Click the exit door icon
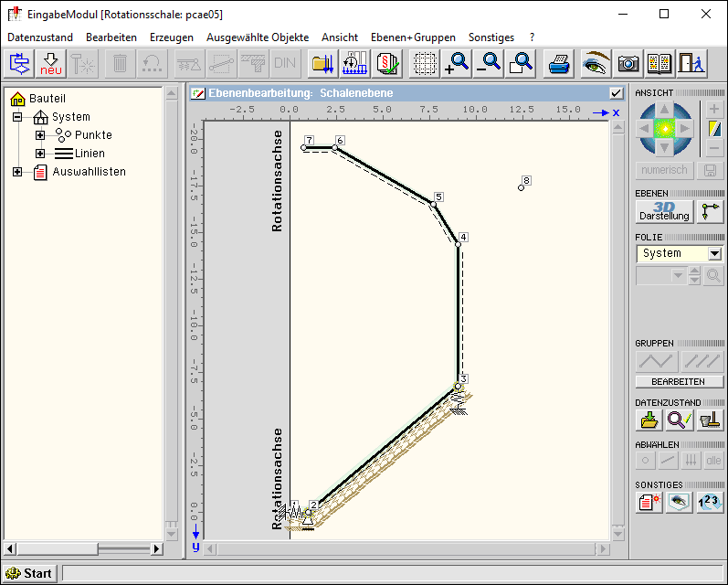 691,63
